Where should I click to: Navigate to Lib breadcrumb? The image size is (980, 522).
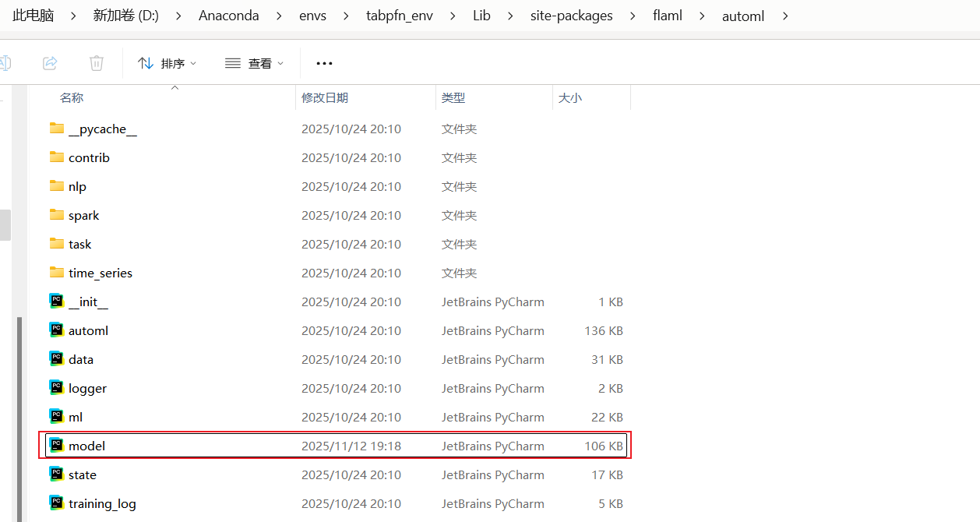[481, 16]
